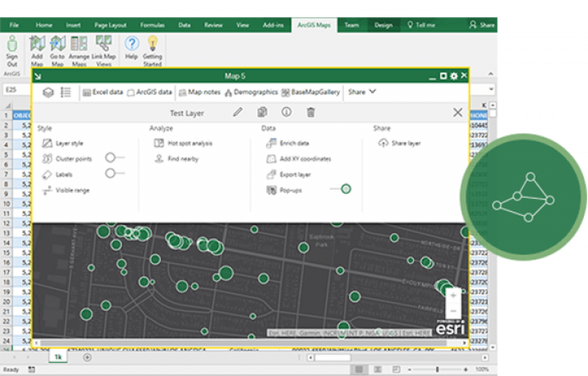Collapse the Excel ribbon chevron

coord(491,74)
